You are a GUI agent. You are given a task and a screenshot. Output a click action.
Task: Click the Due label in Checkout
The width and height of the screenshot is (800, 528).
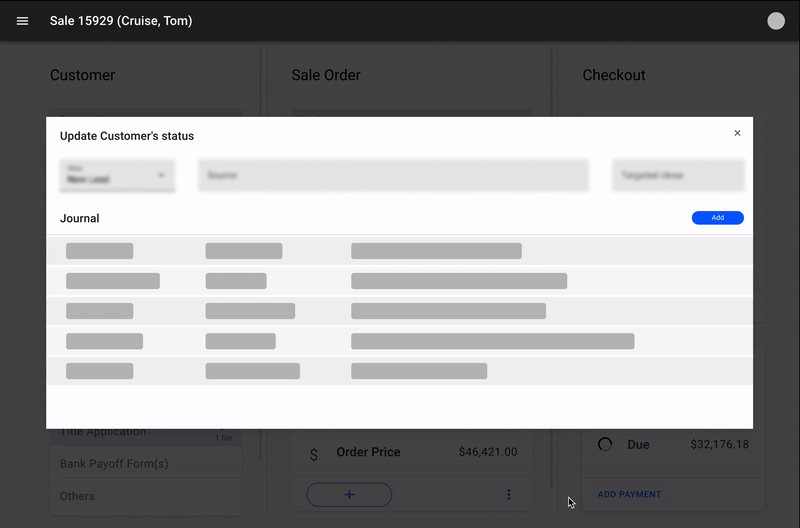point(638,444)
